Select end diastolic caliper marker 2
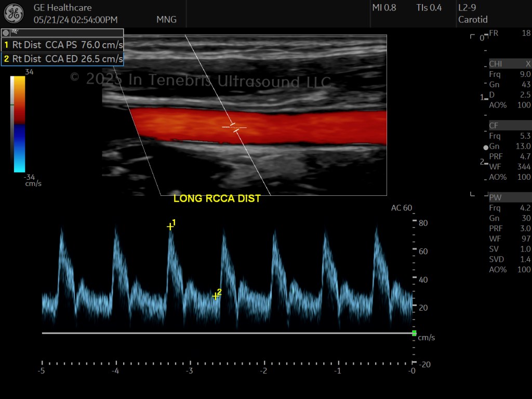 pyautogui.click(x=215, y=296)
